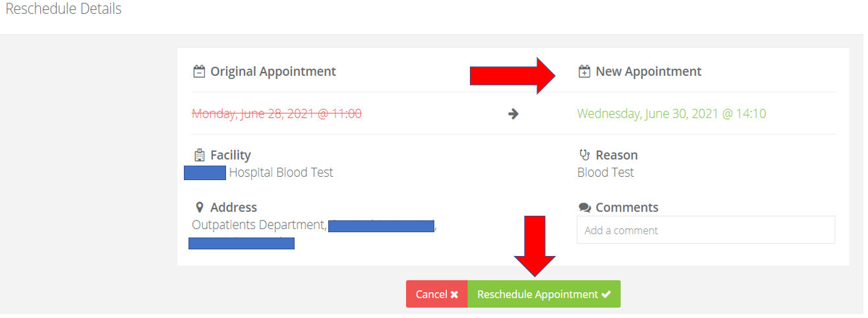This screenshot has height=318, width=868.
Task: Click the Reschedule Details page heading
Action: [x=63, y=9]
